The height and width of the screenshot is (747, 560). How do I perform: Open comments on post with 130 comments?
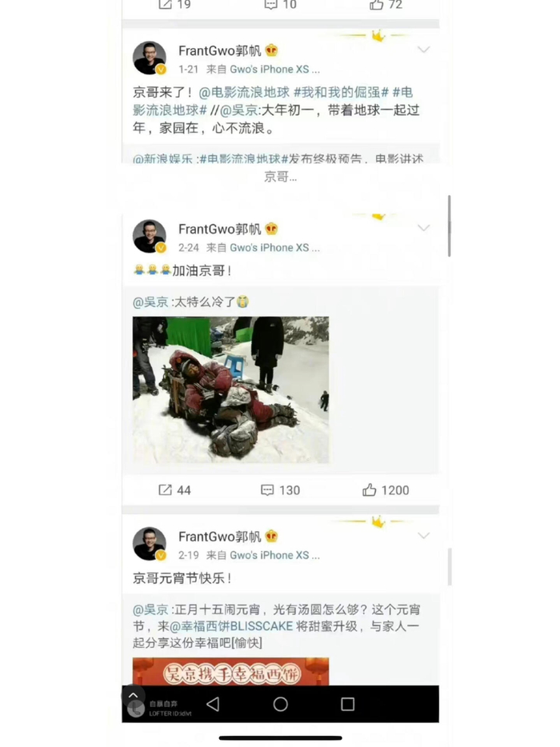(280, 490)
